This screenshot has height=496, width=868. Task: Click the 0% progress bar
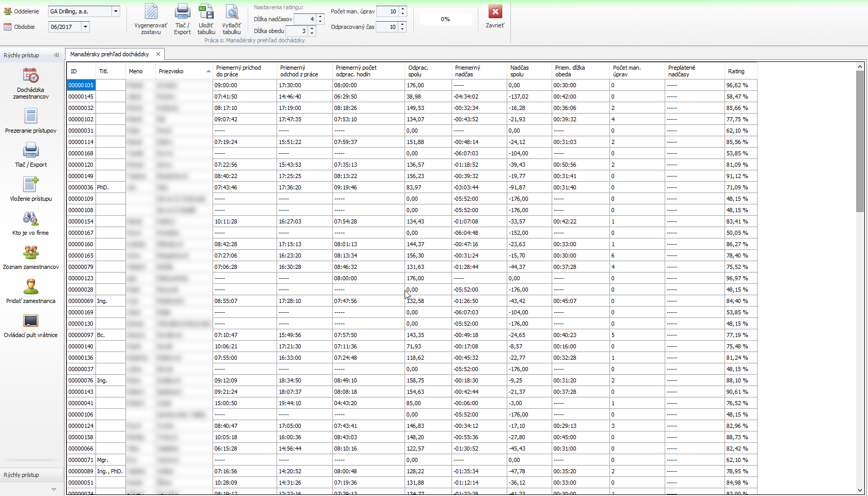(445, 19)
